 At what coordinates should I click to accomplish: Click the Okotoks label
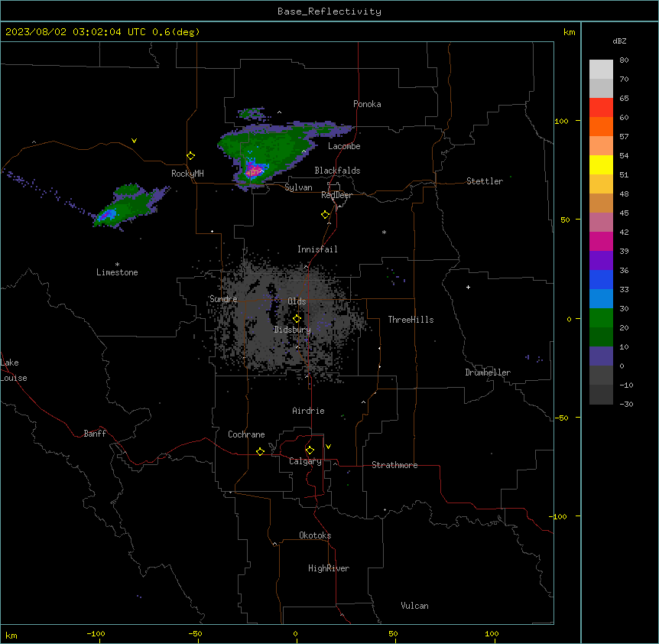coord(315,535)
